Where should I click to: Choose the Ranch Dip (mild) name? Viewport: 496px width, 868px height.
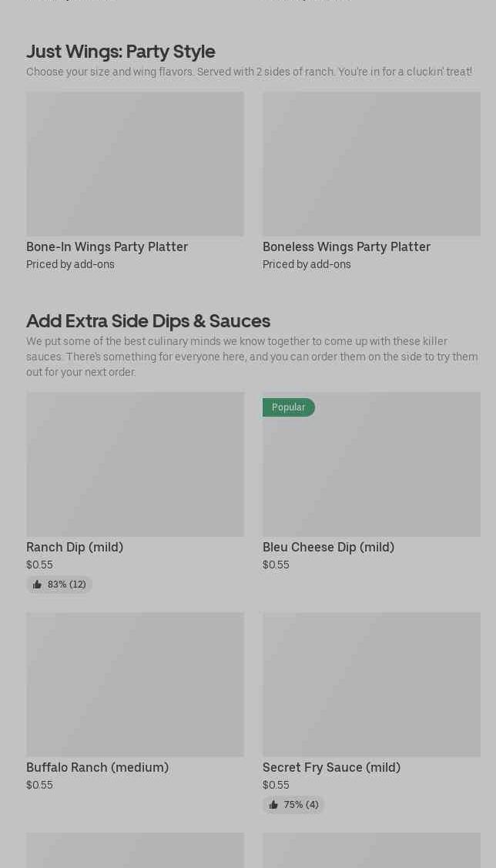coord(75,548)
